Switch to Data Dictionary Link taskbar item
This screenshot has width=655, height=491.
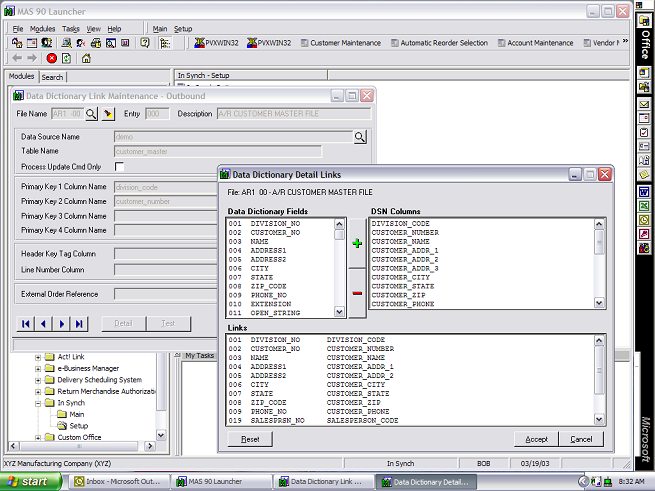click(x=324, y=482)
